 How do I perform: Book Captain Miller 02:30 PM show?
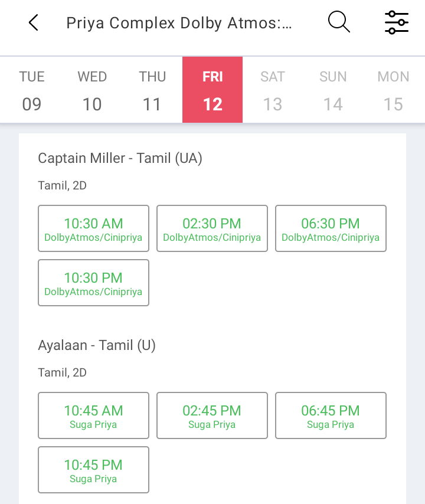tap(212, 228)
